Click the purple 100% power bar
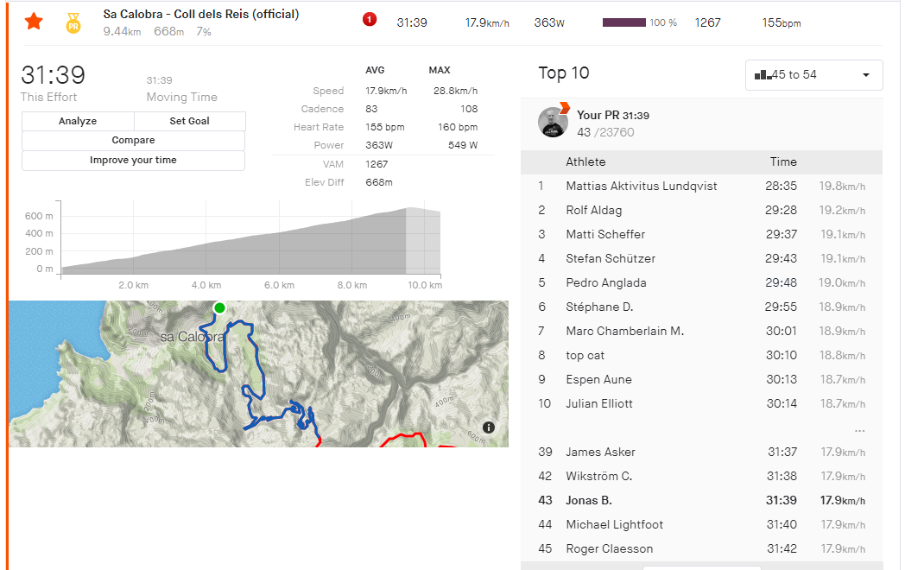The width and height of the screenshot is (924, 570). pyautogui.click(x=624, y=22)
